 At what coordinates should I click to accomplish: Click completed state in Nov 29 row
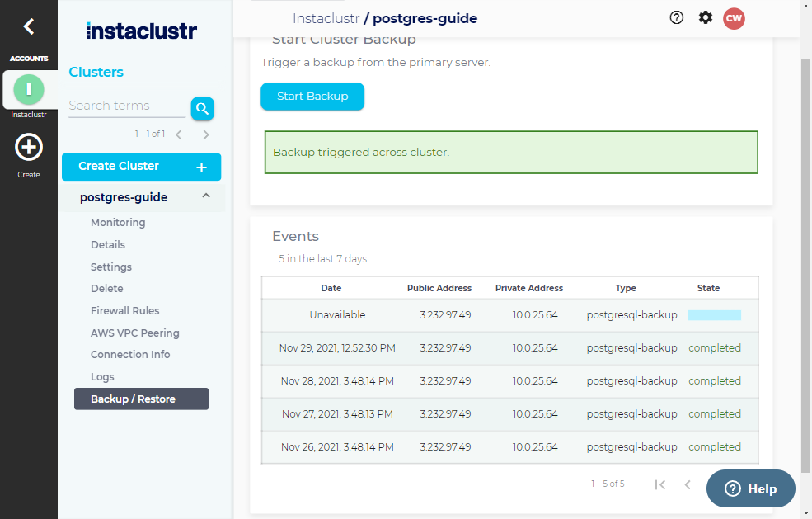(715, 348)
